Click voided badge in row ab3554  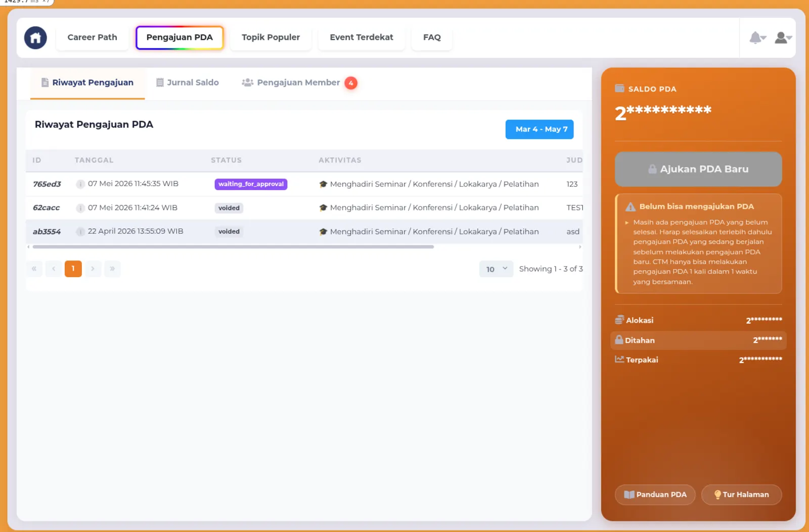point(229,232)
